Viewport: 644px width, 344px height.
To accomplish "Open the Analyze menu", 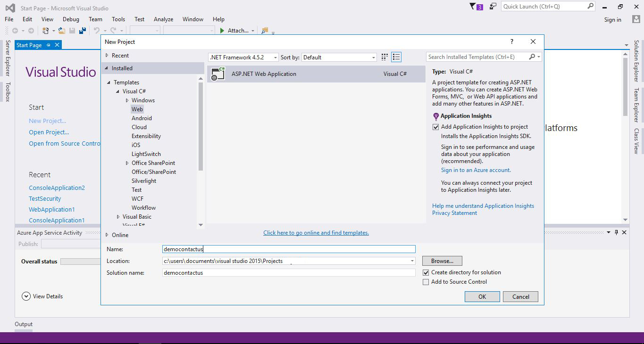I will pos(163,19).
